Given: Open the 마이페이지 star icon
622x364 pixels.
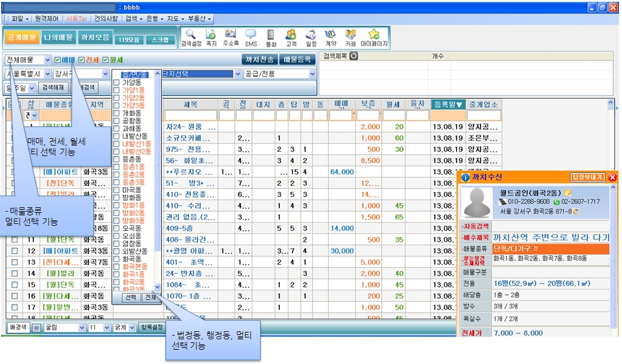Looking at the screenshot, I should coord(374,36).
